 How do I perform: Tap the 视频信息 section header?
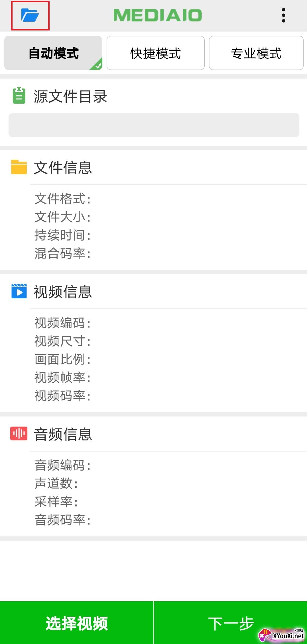click(63, 292)
